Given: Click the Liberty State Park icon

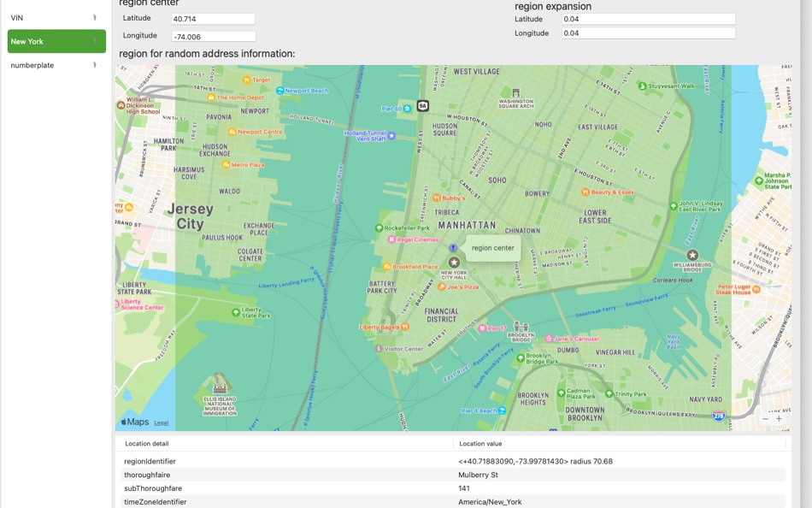Looking at the screenshot, I should point(236,312).
